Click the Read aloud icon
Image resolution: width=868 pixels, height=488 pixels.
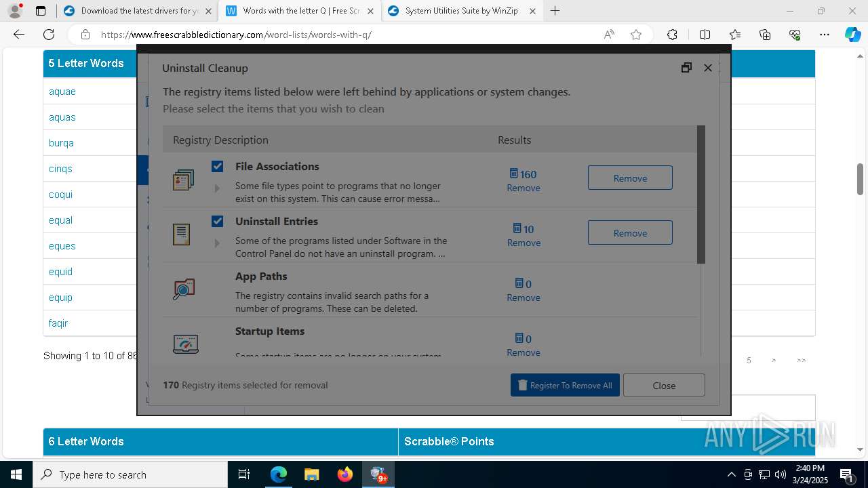click(x=609, y=35)
